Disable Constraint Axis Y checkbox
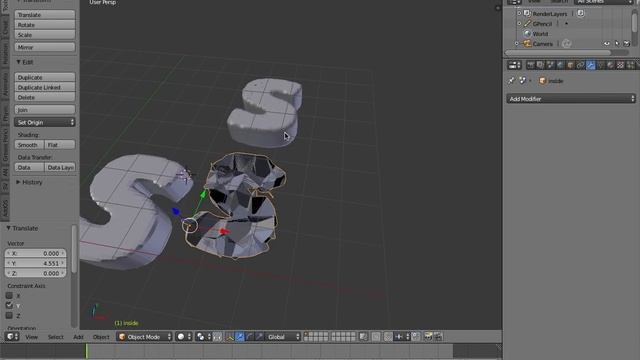640x360 pixels. (x=9, y=305)
